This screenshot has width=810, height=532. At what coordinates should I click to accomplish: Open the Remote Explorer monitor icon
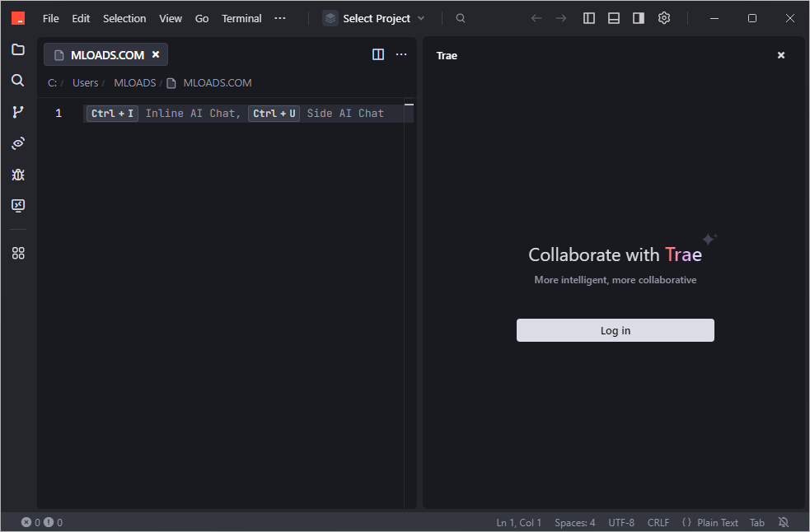(18, 206)
